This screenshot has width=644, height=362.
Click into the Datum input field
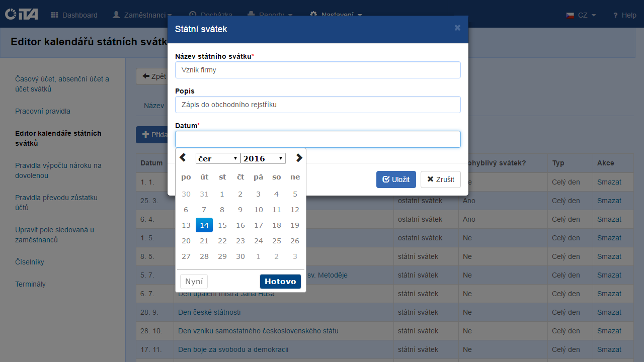tap(317, 139)
